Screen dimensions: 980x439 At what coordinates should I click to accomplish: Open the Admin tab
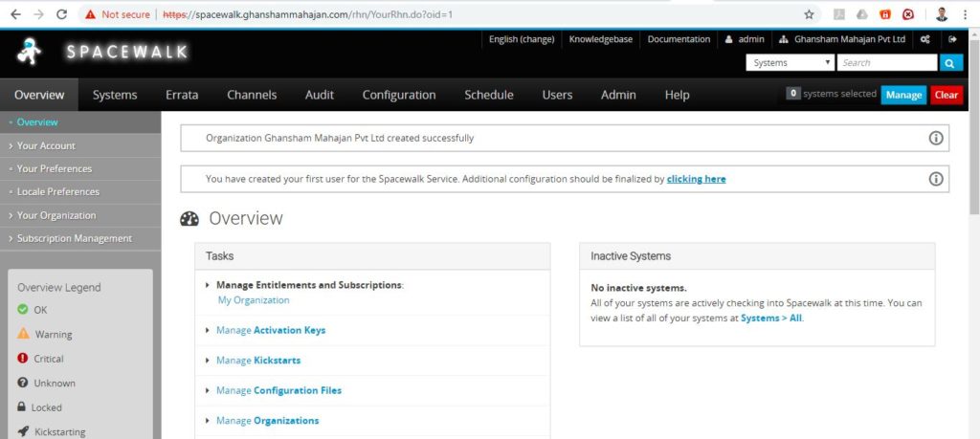point(619,95)
